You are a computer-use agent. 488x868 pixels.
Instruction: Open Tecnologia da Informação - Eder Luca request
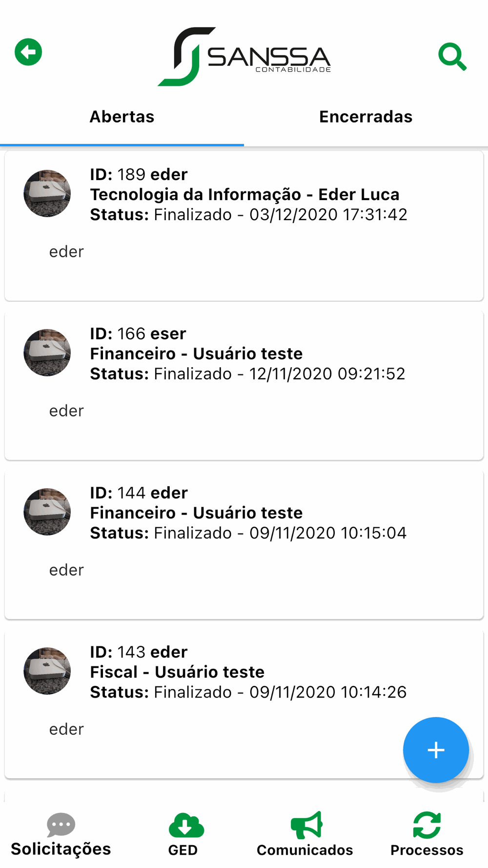(244, 195)
